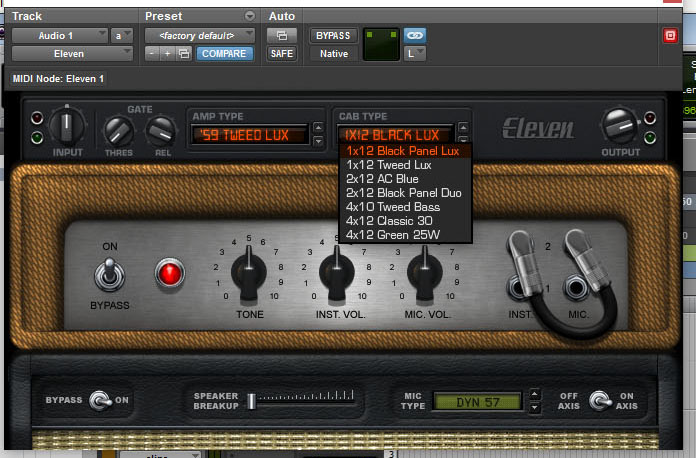The height and width of the screenshot is (458, 696).
Task: Toggle the channel link icon
Action: pos(415,36)
